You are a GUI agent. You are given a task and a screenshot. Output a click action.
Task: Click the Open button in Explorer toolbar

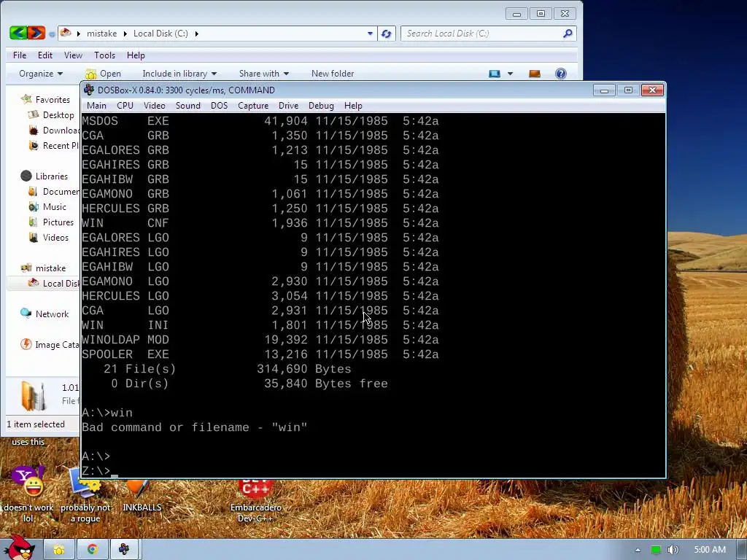[103, 74]
